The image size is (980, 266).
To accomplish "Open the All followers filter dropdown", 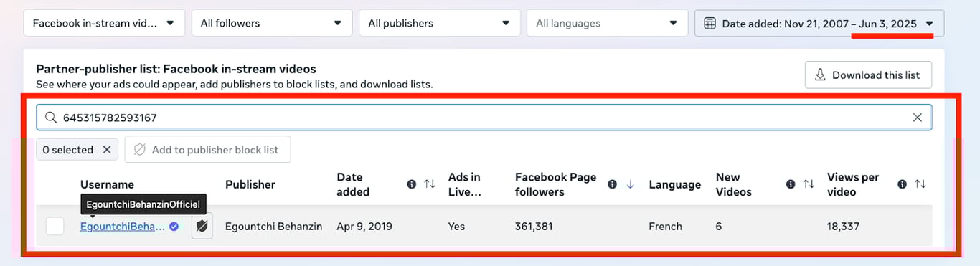I will (x=271, y=23).
